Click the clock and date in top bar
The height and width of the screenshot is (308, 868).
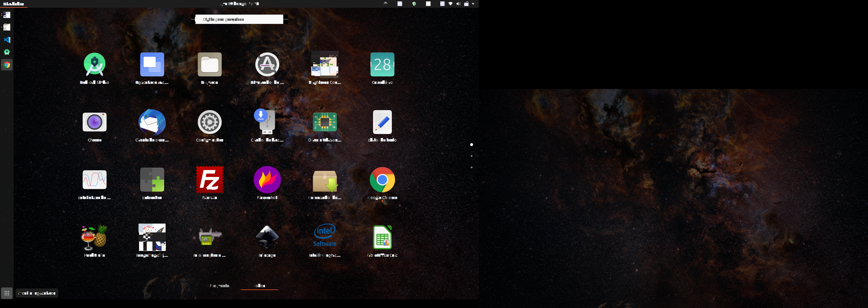[240, 4]
